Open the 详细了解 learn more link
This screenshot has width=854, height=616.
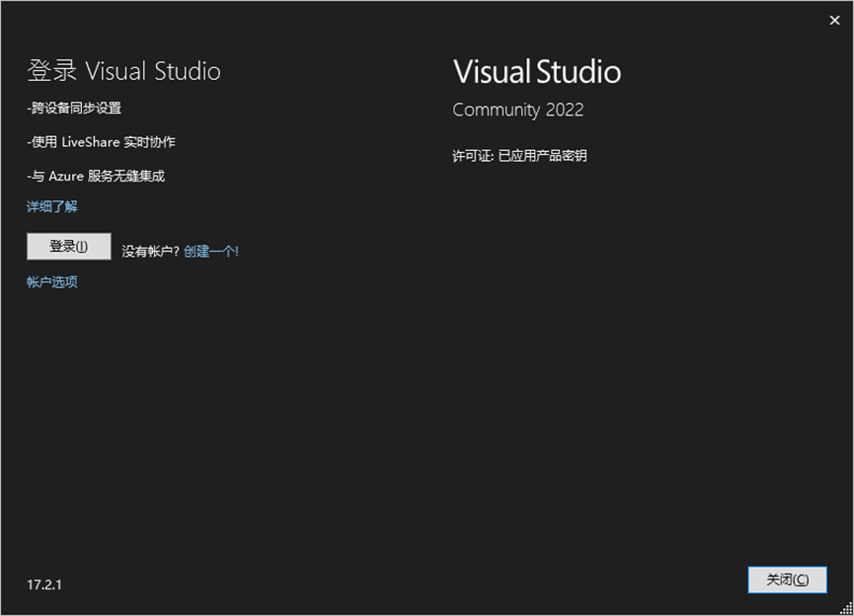click(52, 206)
